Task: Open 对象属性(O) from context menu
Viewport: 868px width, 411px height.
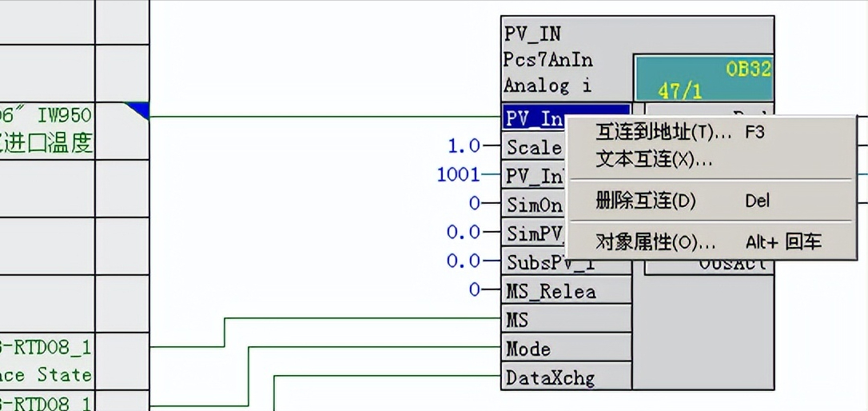Action: (655, 242)
